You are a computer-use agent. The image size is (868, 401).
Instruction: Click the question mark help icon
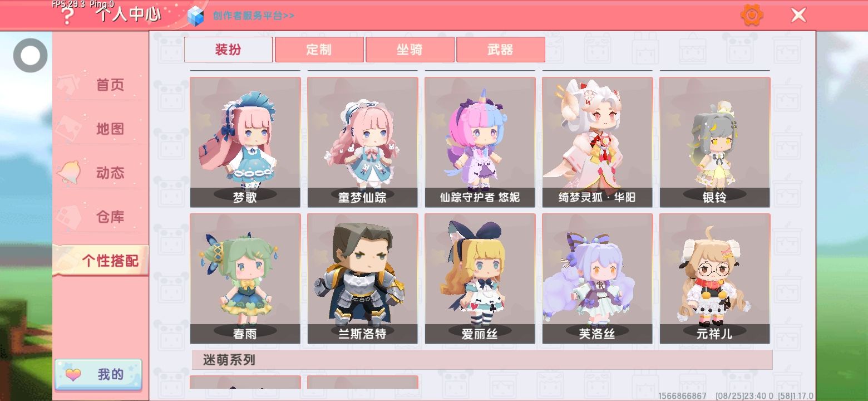click(67, 17)
